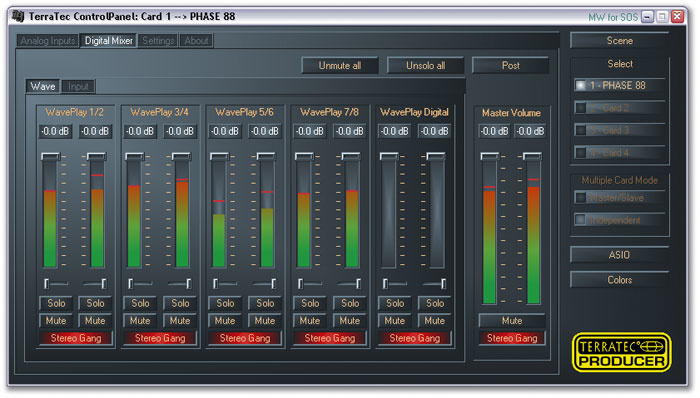
Task: Select card 1 - PHASE 88 checkbox
Action: click(580, 85)
